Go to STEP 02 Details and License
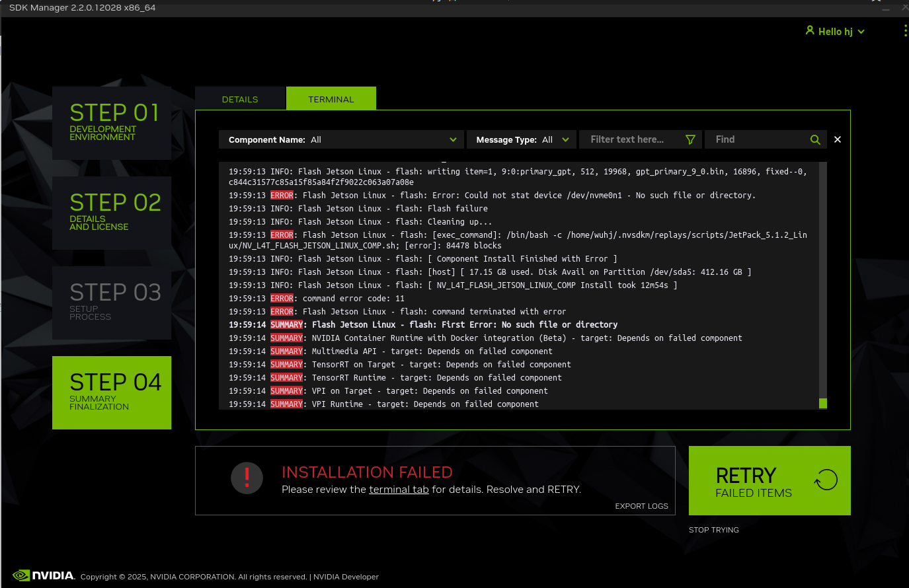Screen dimensions: 909x588 (112, 213)
